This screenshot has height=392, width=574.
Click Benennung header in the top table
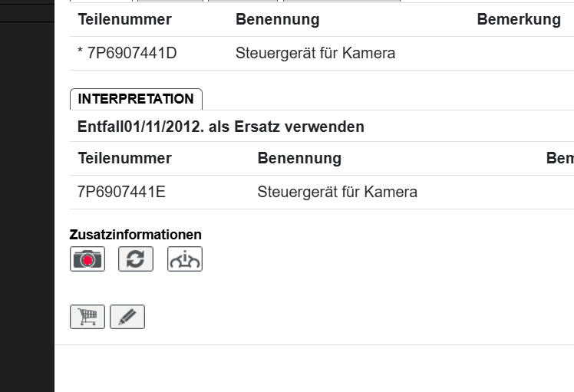point(277,19)
